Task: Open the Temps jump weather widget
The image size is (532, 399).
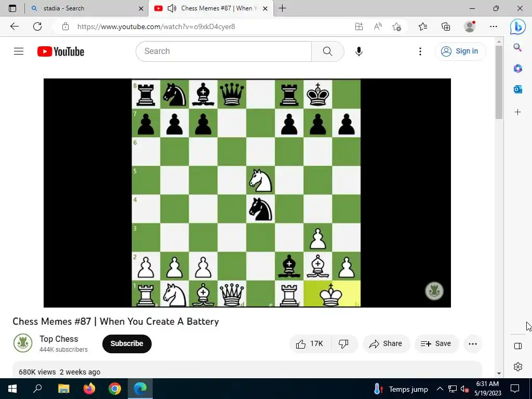Action: tap(401, 389)
